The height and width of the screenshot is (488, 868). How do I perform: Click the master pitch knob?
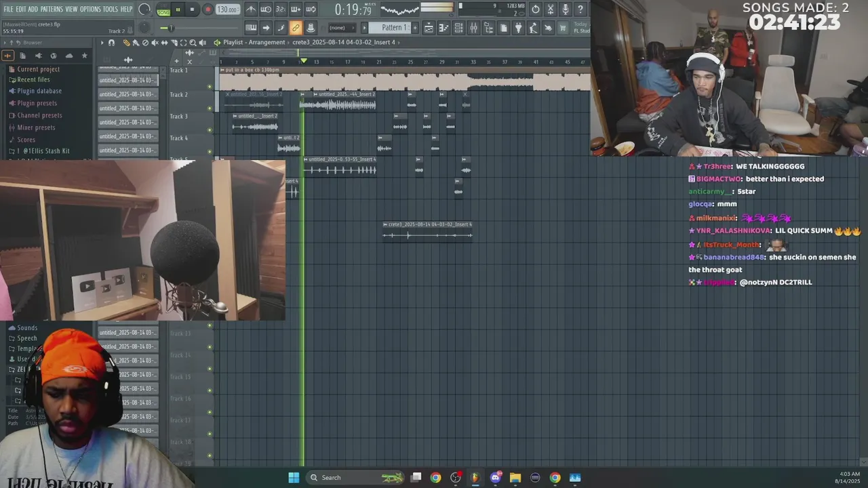tap(144, 27)
